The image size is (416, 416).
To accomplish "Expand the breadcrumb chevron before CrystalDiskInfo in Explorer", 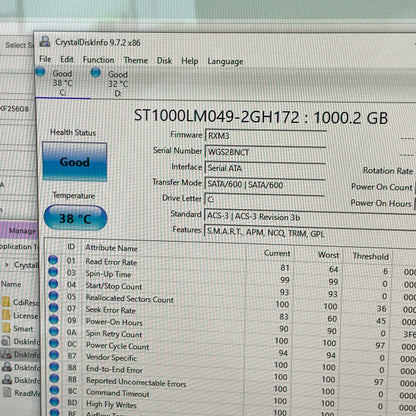I will [x=7, y=265].
